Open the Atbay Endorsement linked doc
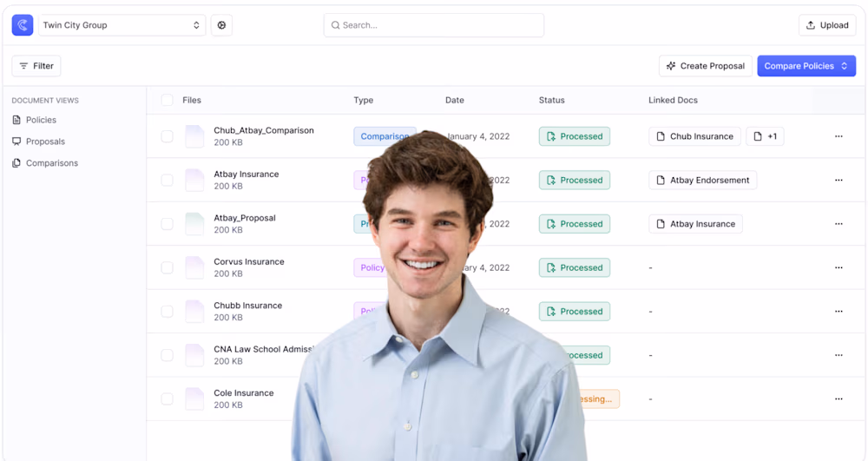Viewport: 868px width, 461px height. [x=702, y=181]
